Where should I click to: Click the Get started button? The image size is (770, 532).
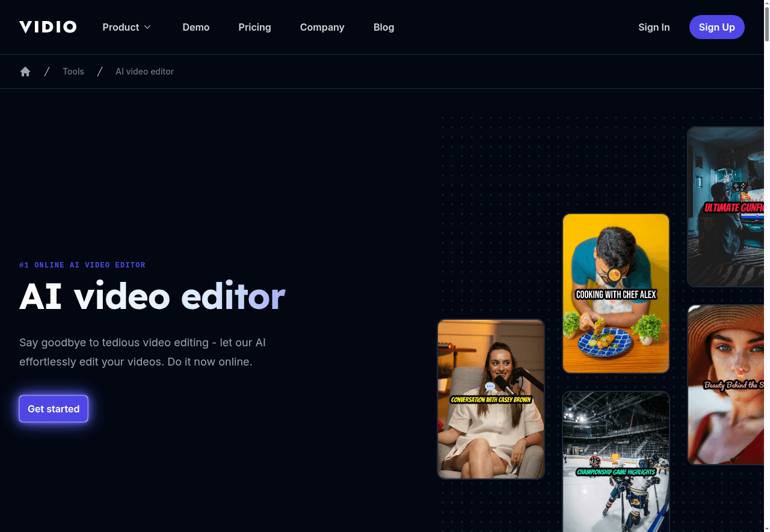54,409
